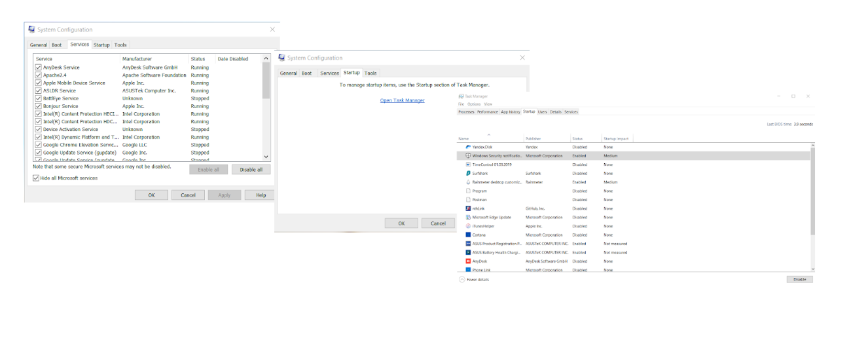Click down arrow of services list scrollbar
This screenshot has height=346, width=868.
266,157
